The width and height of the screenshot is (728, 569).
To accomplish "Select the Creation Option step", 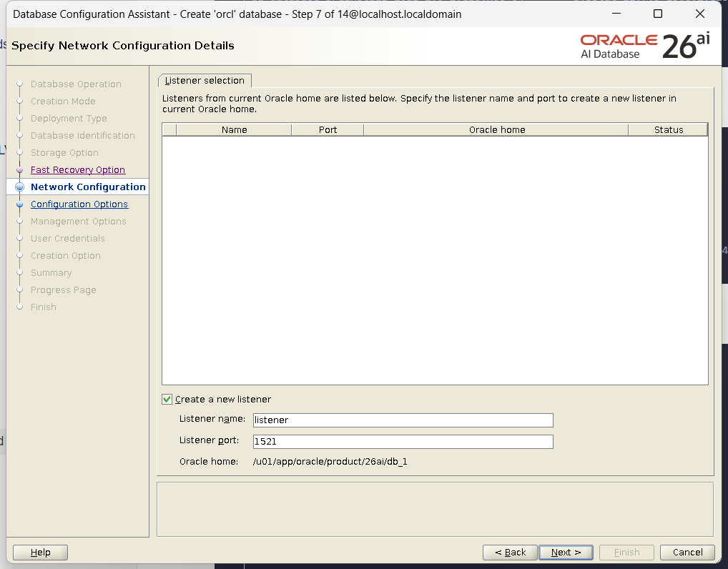I will pyautogui.click(x=66, y=256).
